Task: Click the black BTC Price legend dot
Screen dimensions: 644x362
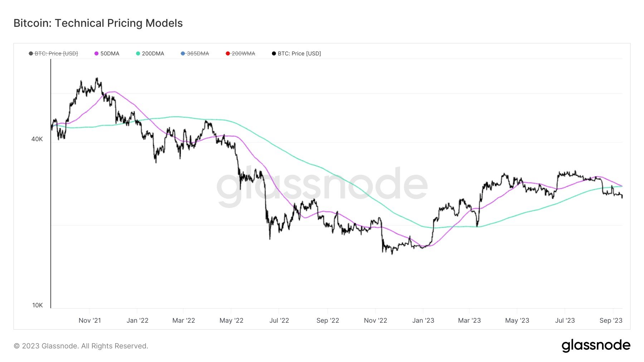Action: pyautogui.click(x=274, y=54)
